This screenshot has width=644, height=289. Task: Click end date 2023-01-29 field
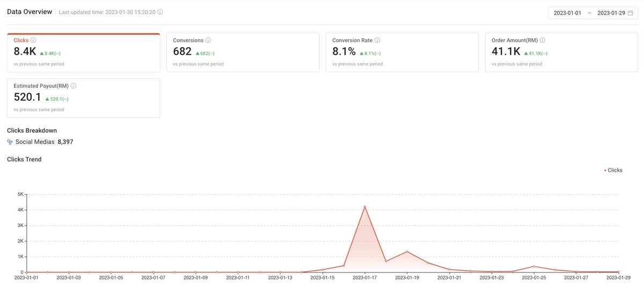coord(611,13)
